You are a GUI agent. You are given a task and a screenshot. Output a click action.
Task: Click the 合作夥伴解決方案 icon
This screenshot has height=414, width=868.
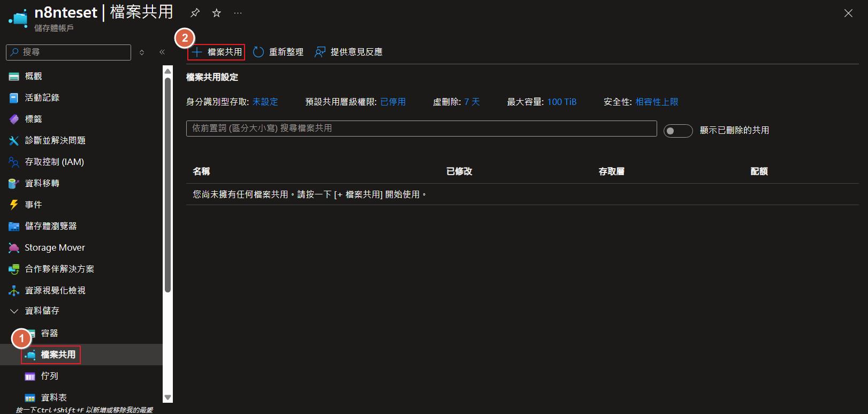click(x=14, y=269)
